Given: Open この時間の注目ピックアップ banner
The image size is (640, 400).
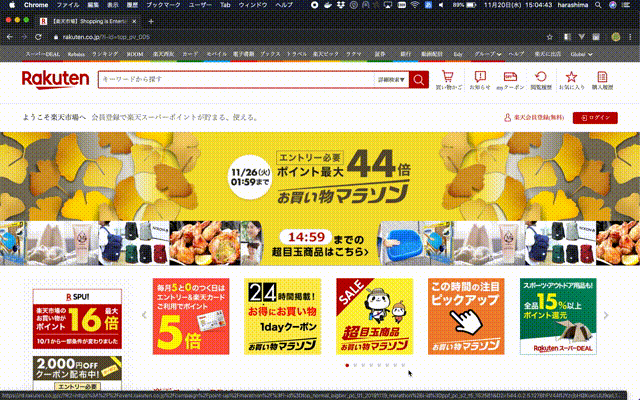Looking at the screenshot, I should pyautogui.click(x=466, y=316).
